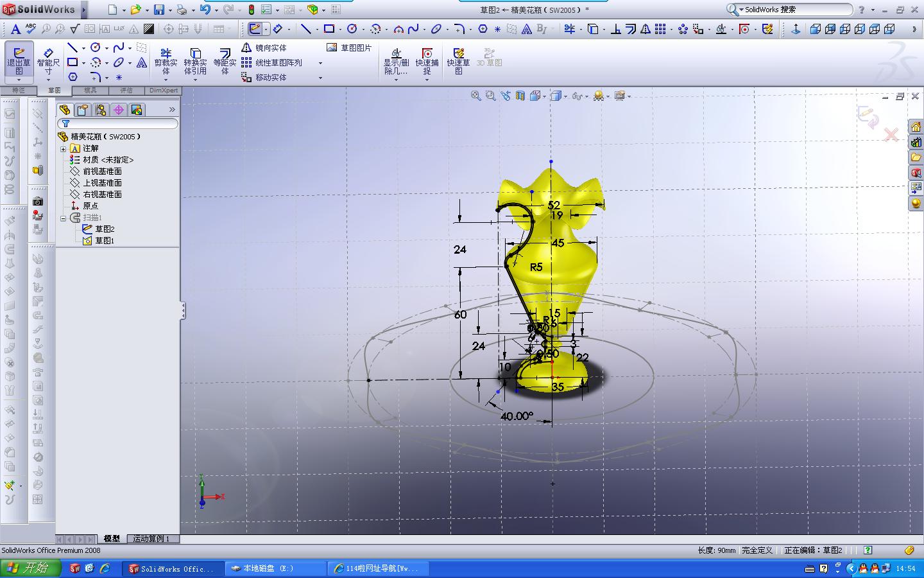The image size is (924, 578).
Task: Click Display/Delete Relations (显示/删除几...)
Action: tap(396, 62)
